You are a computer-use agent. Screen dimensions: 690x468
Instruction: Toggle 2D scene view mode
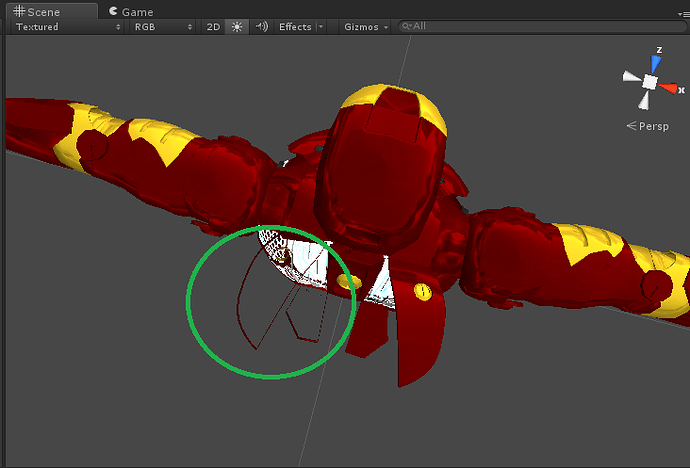[x=213, y=27]
